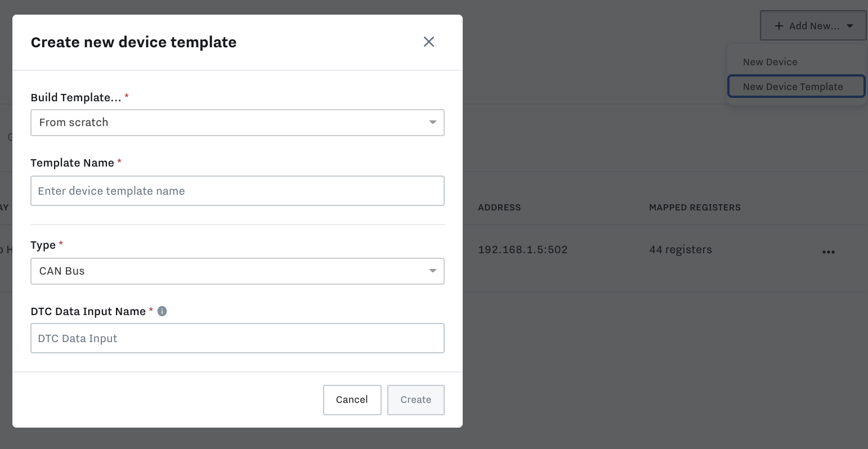Image resolution: width=868 pixels, height=449 pixels.
Task: Focus the DTC Data Input field
Action: 238,338
